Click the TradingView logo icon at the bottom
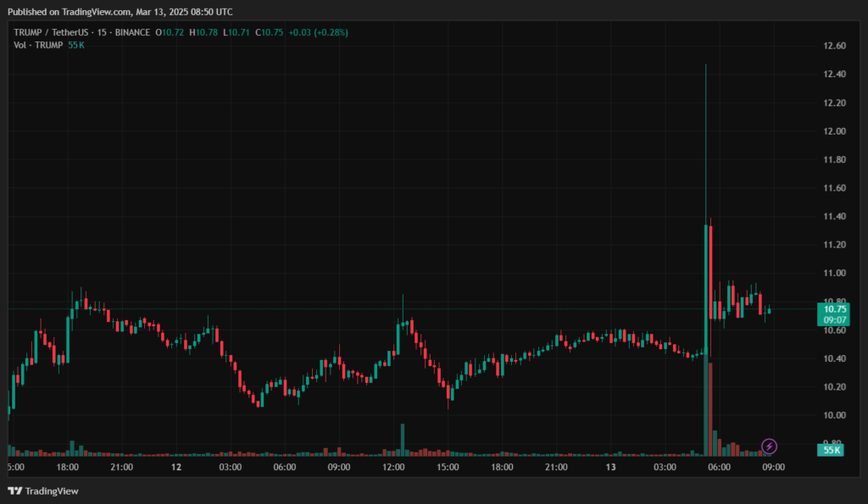 pos(15,491)
